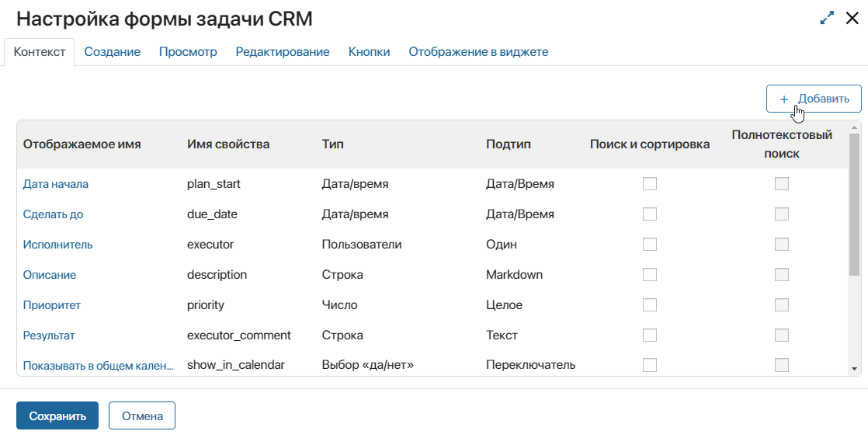Click the Переключатель subtype cell

pyautogui.click(x=531, y=366)
